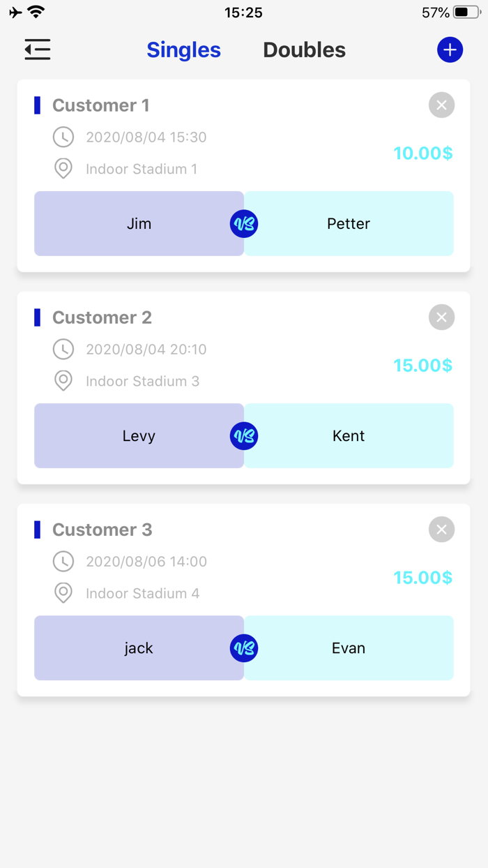This screenshot has height=868, width=488.
Task: Click the location pin beside Indoor Stadium 4
Action: click(x=63, y=593)
